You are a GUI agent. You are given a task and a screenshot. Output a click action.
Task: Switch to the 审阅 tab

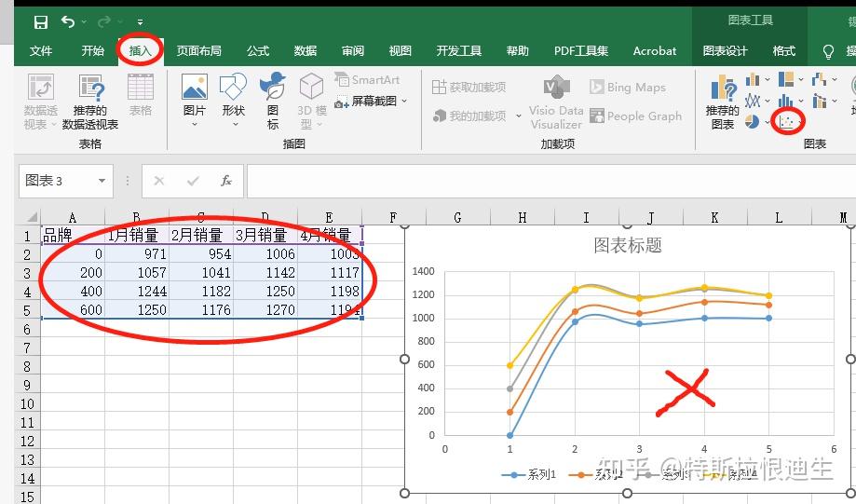[x=353, y=51]
